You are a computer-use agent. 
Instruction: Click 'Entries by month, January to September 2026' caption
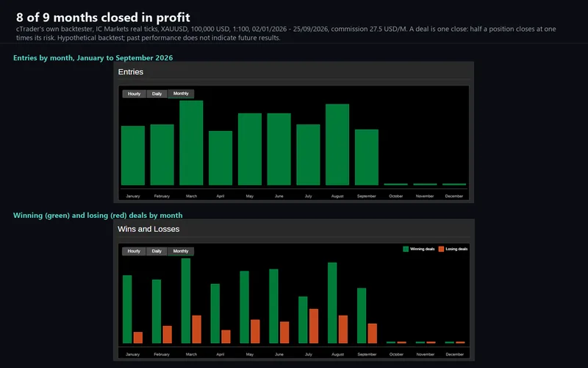coord(93,58)
